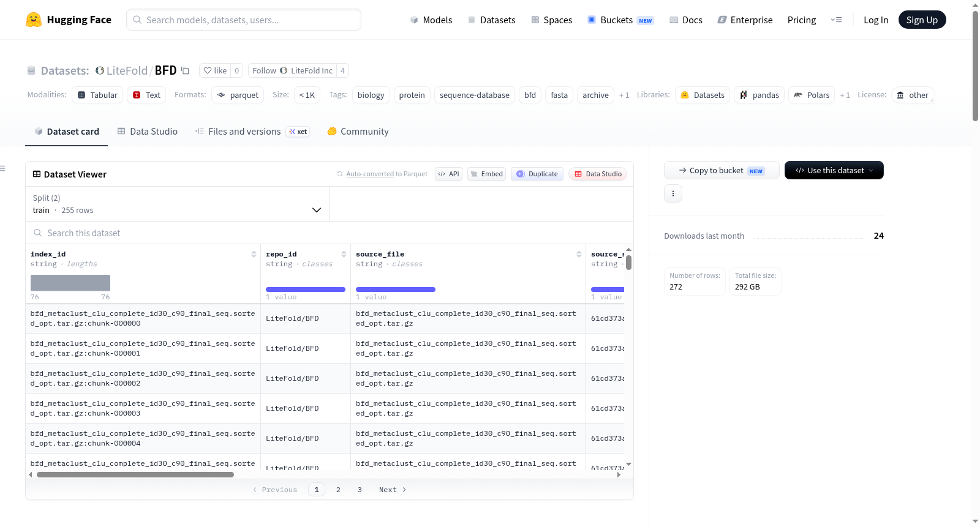Screen dimensions: 980x527
Task: Expand the Use this dataset dropdown
Action: (x=834, y=170)
